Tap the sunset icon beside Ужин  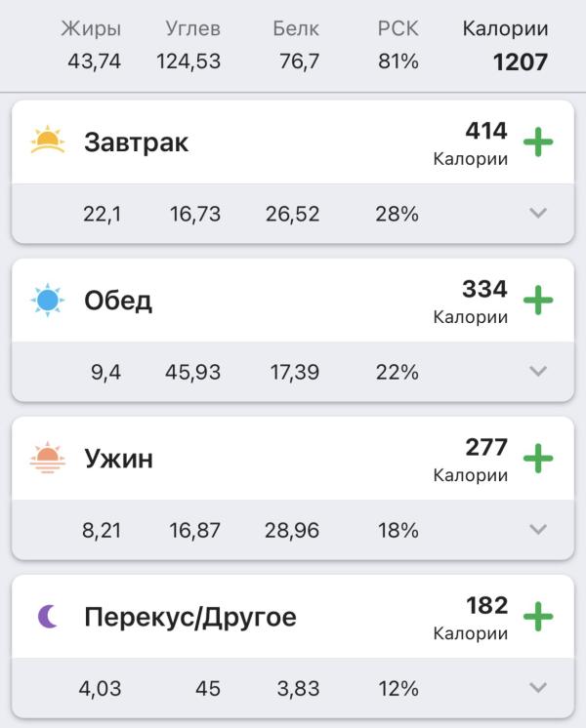click(x=47, y=459)
